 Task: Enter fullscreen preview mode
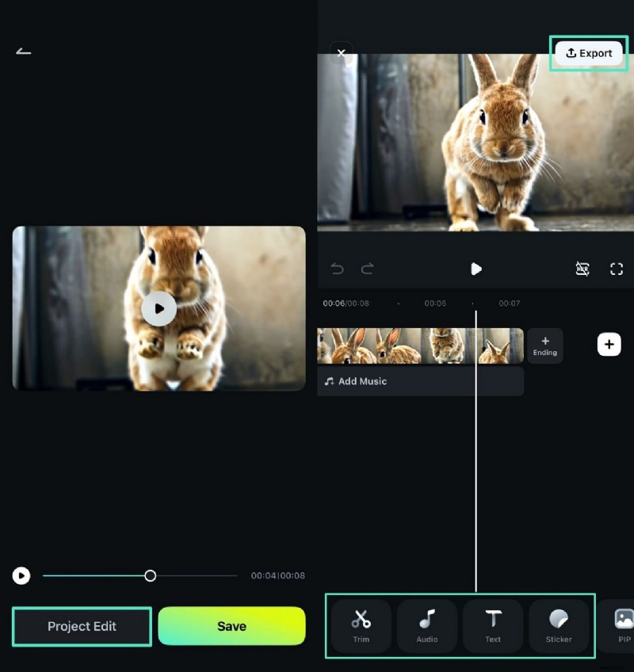point(617,269)
